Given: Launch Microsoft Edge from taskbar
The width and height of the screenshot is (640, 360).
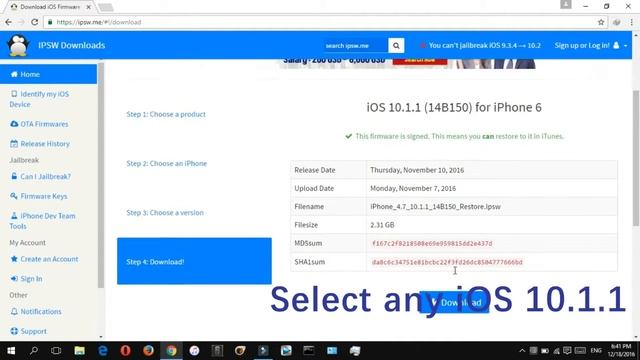Looking at the screenshot, I should pyautogui.click(x=102, y=351).
